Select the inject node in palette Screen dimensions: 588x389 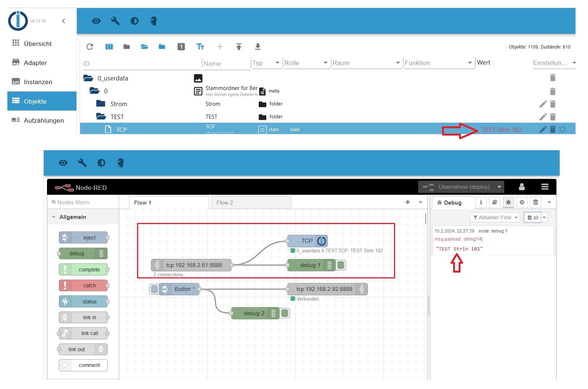(x=83, y=238)
